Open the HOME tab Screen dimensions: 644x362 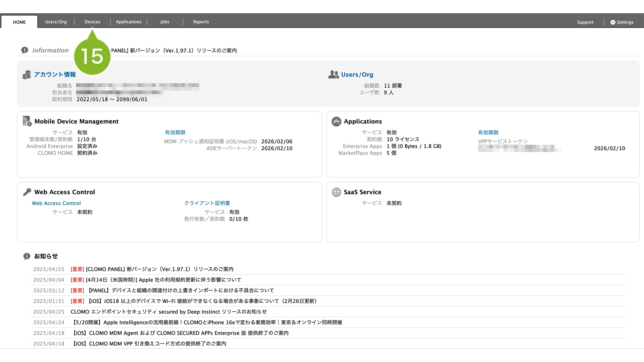19,22
